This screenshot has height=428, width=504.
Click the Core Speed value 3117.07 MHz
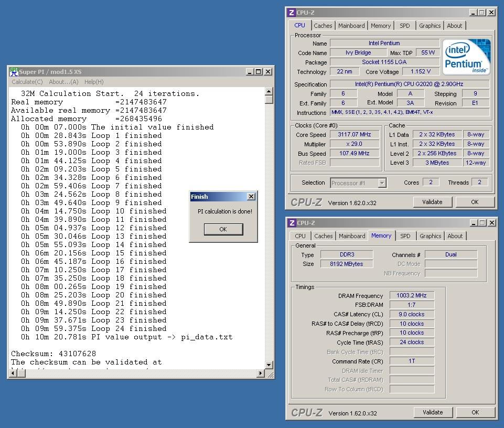355,134
